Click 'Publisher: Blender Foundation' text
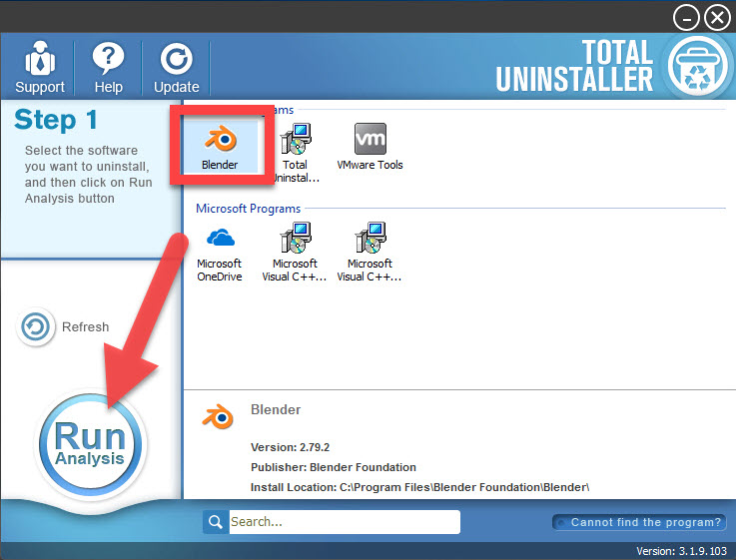This screenshot has width=736, height=560. [334, 467]
